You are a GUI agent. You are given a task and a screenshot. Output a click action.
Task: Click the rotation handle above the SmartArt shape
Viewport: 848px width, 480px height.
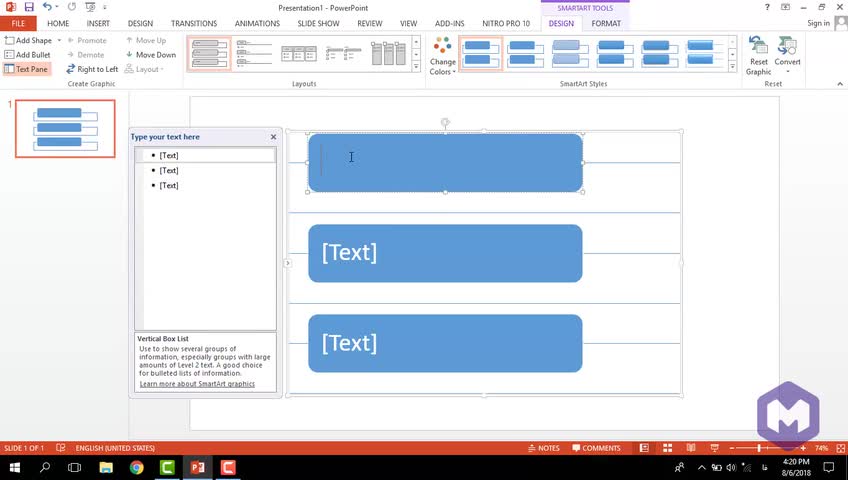[445, 122]
